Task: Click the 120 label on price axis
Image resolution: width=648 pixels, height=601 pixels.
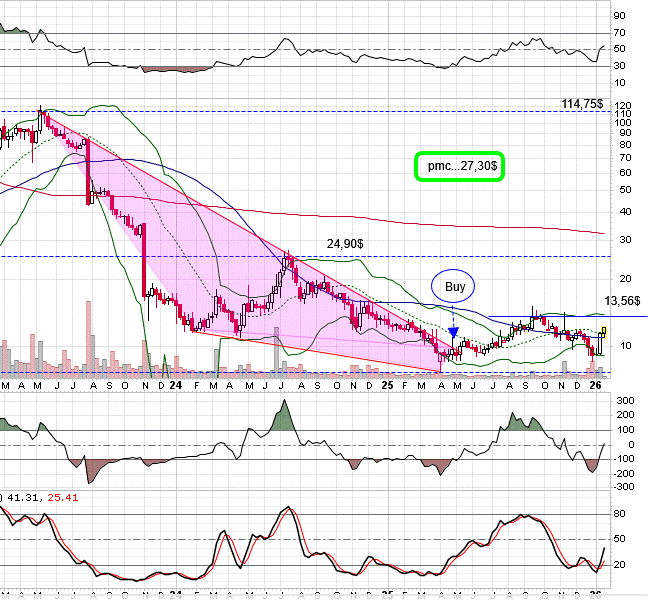Action: (620, 105)
